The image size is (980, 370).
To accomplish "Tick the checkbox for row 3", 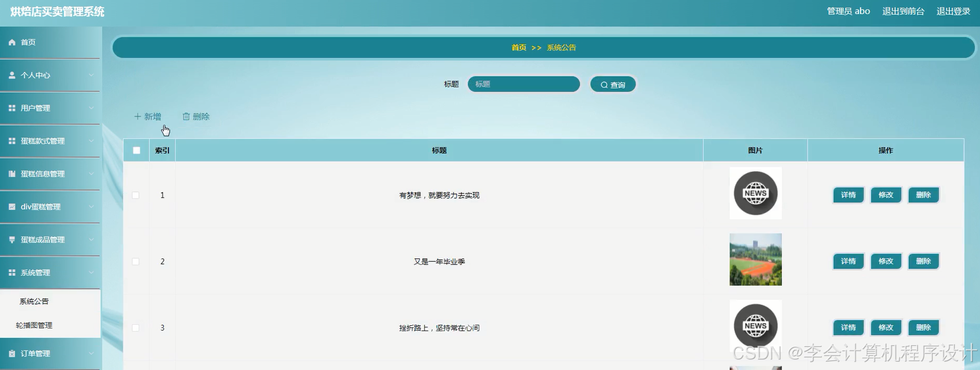I will [136, 327].
